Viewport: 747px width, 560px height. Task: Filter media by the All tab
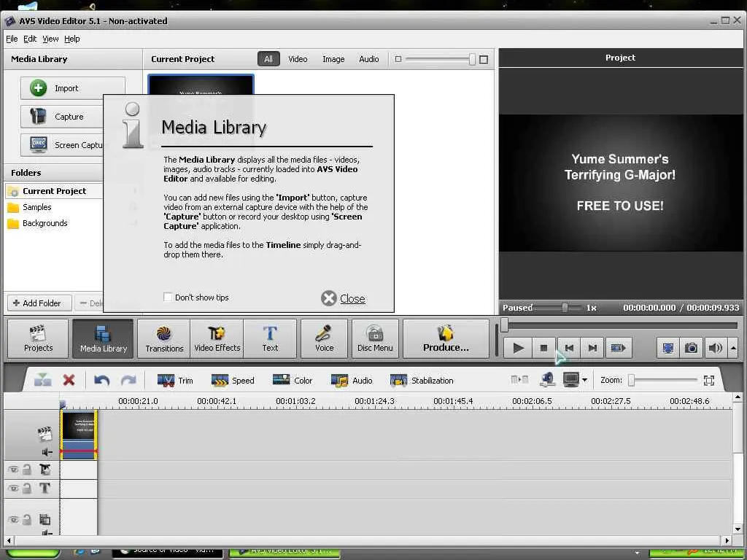pyautogui.click(x=268, y=59)
